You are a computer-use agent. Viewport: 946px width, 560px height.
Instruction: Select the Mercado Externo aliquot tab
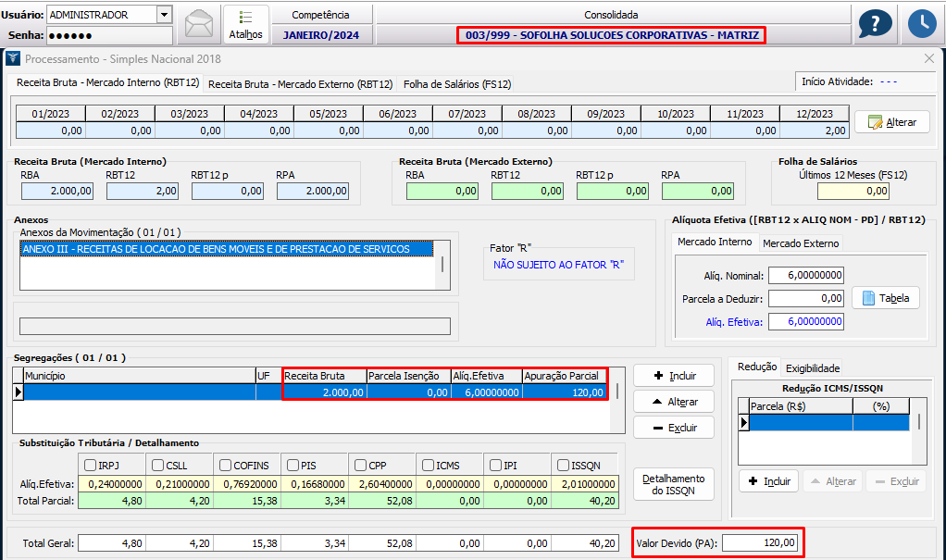coord(800,243)
